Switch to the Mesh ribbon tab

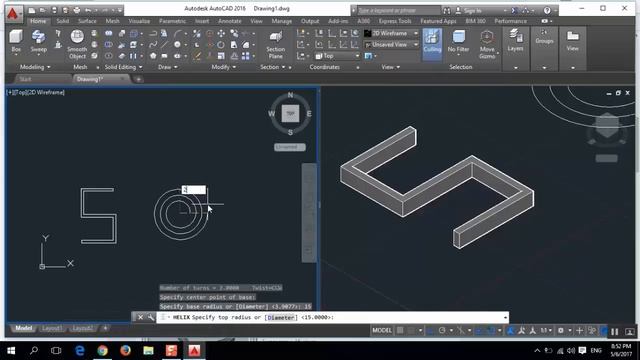point(112,21)
